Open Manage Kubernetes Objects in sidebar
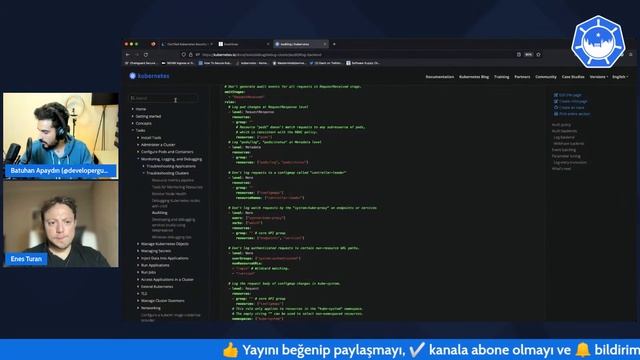 click(x=164, y=244)
